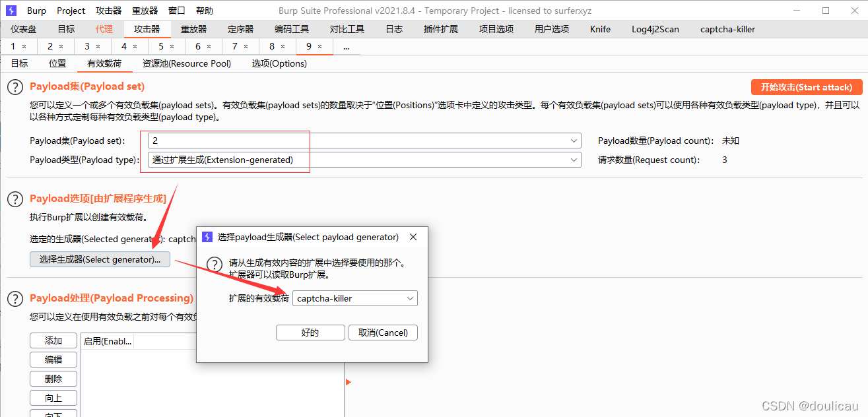Click the Burp icon in dialog title bar
The image size is (868, 417).
(207, 237)
